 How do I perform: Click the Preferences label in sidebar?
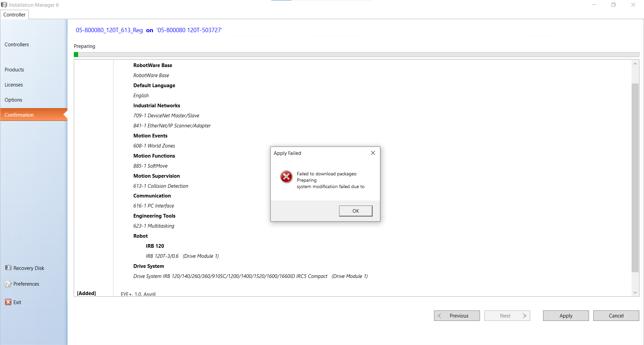point(26,284)
